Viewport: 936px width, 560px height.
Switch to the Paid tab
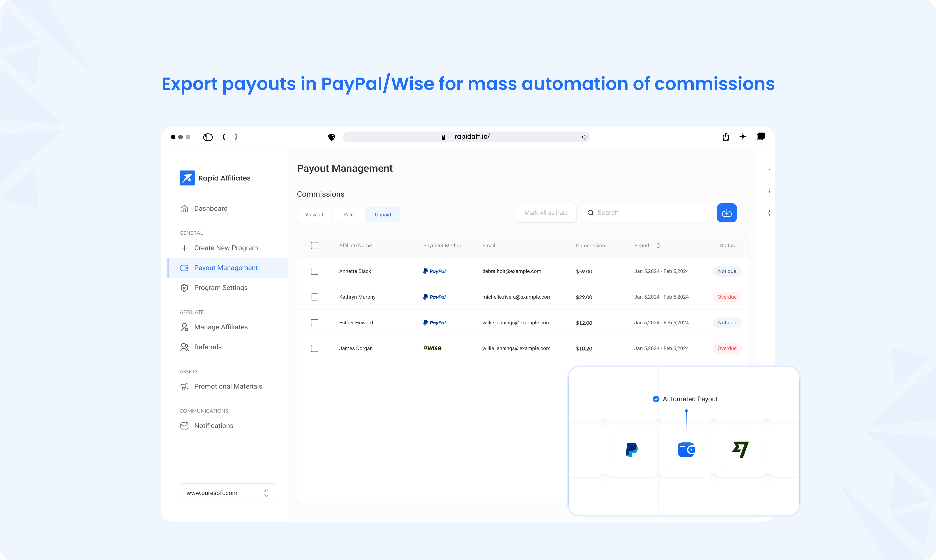(348, 214)
